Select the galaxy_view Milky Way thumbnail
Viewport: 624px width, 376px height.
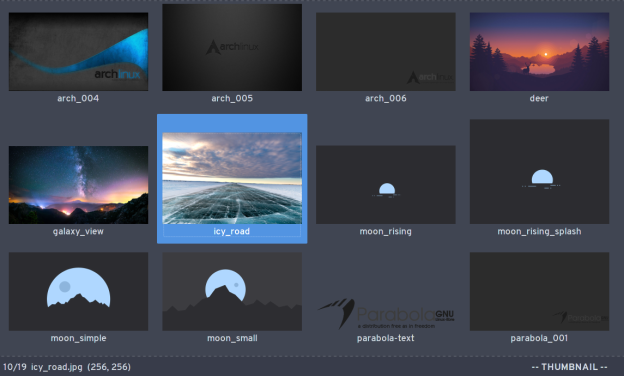coord(78,185)
